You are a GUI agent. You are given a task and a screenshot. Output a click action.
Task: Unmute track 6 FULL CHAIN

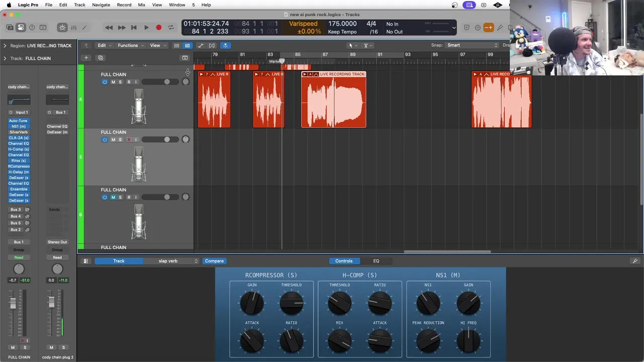[113, 197]
